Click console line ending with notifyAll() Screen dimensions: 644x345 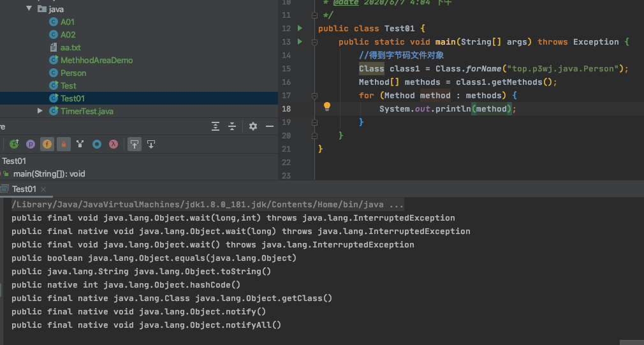coord(146,325)
